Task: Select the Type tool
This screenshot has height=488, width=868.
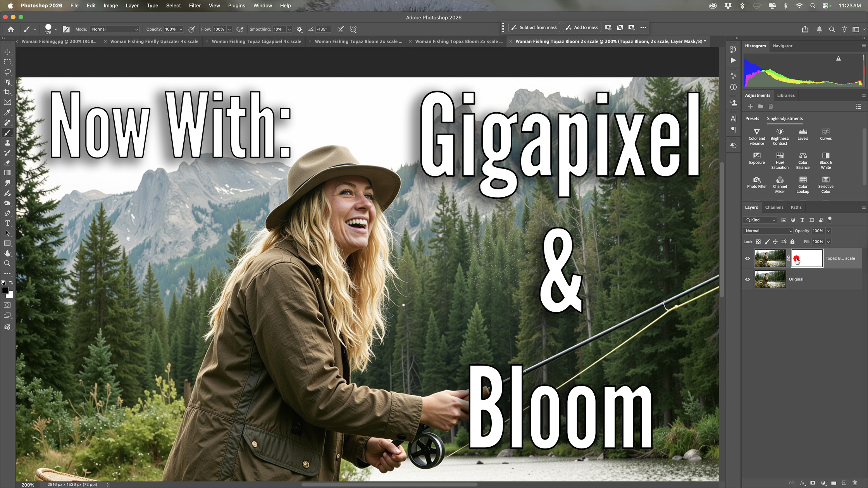Action: pos(7,223)
